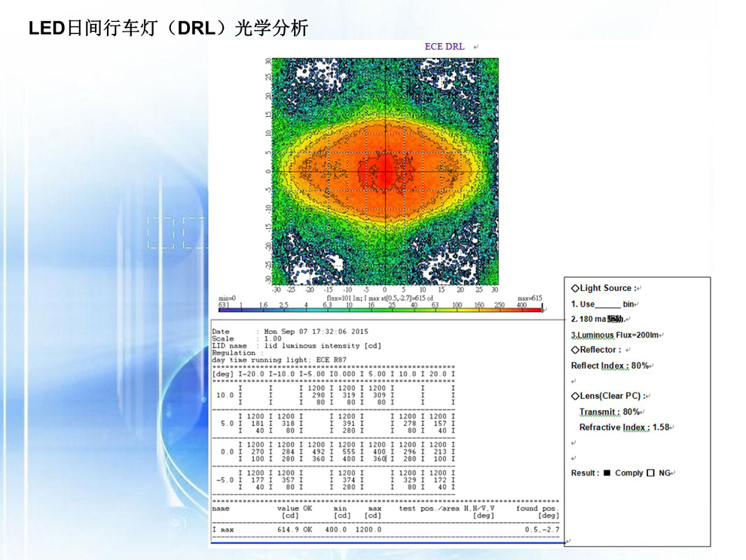Screen dimensions: 746x560
Task: Click the paragraph mark after Luminous Flux=200lm
Action: click(662, 335)
